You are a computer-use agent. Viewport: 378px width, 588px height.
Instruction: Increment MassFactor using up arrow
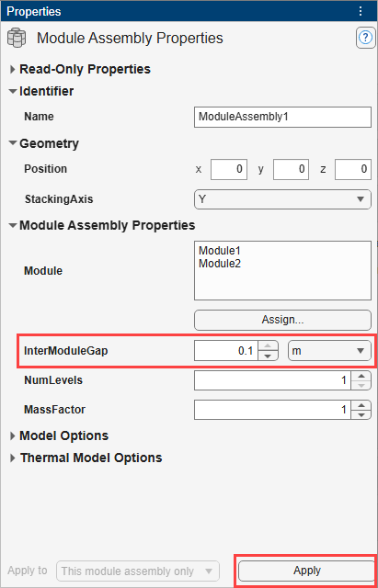pyautogui.click(x=361, y=405)
